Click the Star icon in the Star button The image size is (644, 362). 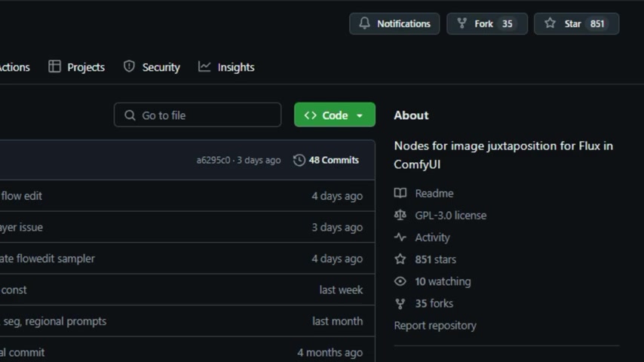click(550, 23)
